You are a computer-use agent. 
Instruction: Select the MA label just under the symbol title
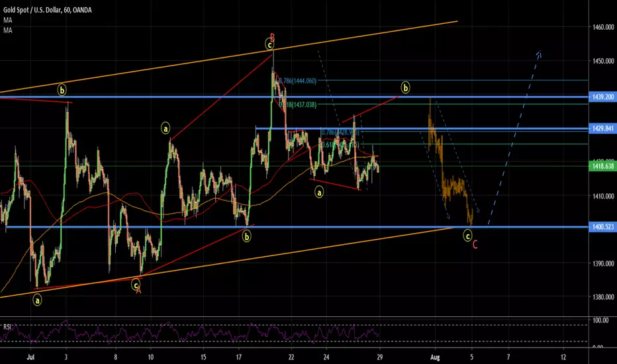coord(7,20)
